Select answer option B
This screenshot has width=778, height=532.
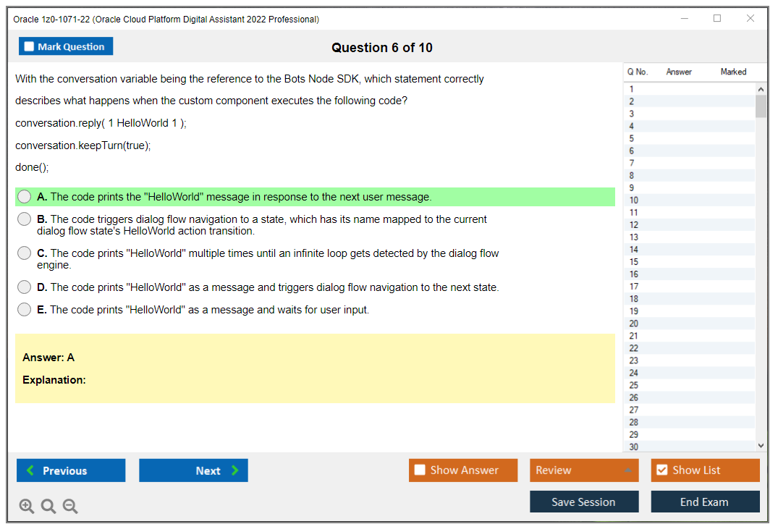(24, 219)
